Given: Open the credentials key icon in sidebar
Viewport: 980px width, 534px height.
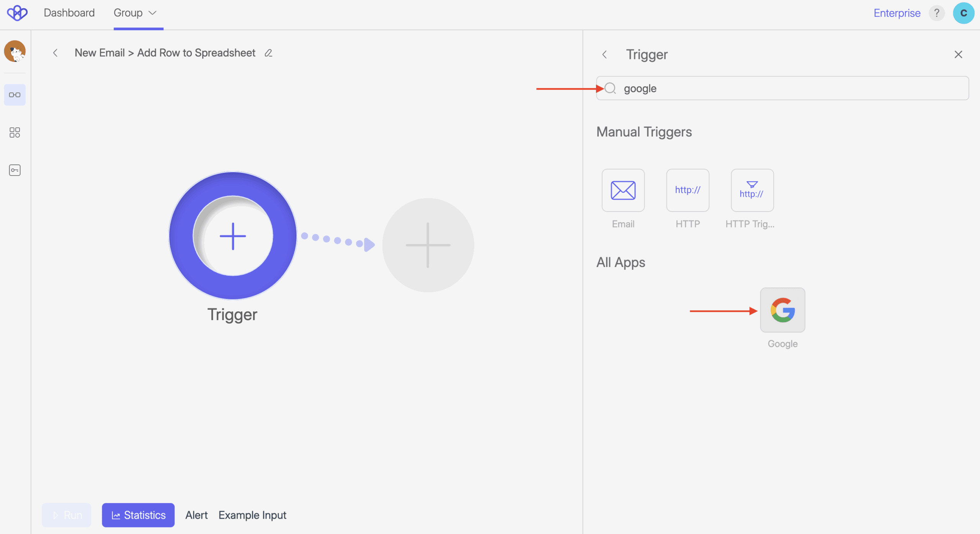Looking at the screenshot, I should tap(15, 170).
